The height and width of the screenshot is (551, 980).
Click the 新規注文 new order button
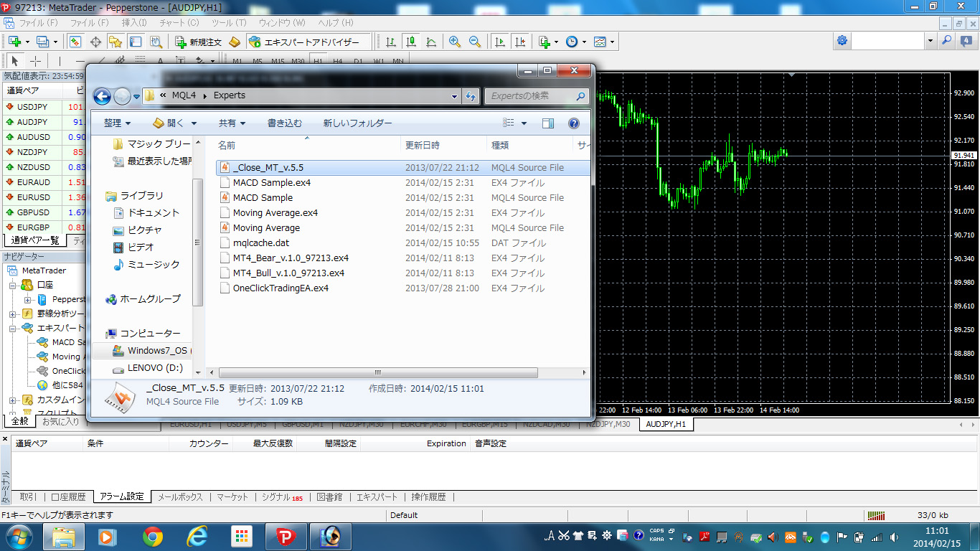pos(199,42)
